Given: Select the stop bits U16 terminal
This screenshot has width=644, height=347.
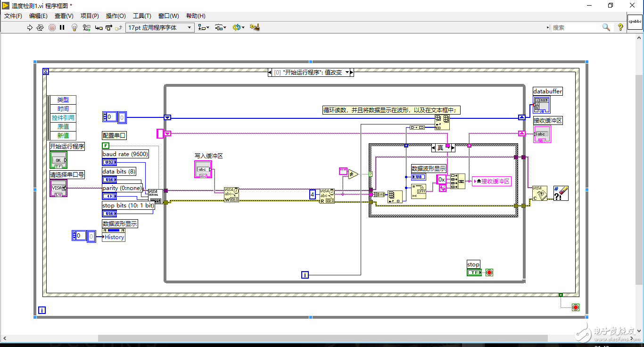Looking at the screenshot, I should coord(109,214).
